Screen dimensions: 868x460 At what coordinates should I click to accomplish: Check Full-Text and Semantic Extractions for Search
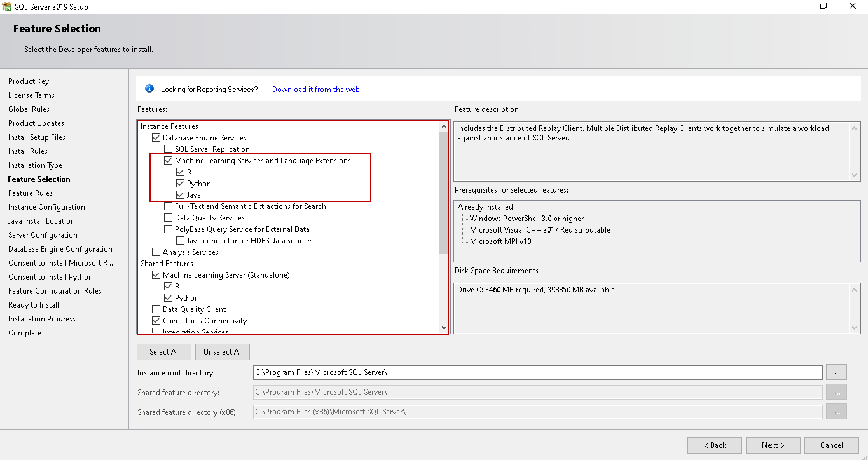pyautogui.click(x=168, y=206)
